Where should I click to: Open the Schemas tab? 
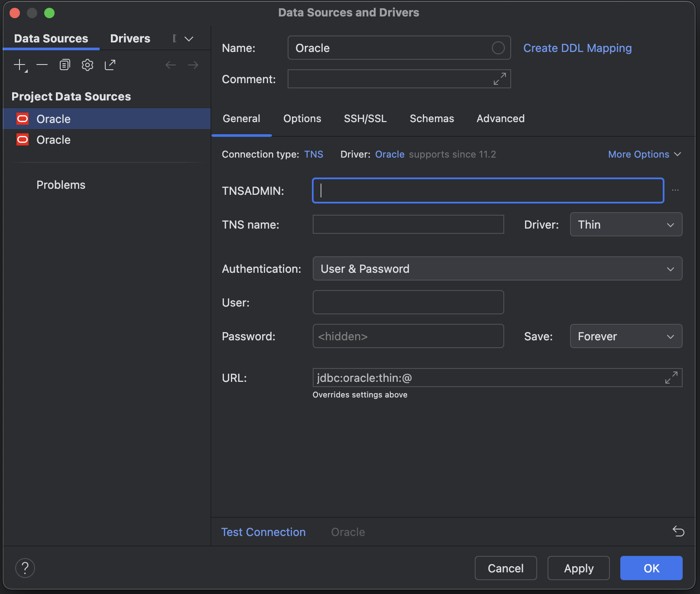432,119
